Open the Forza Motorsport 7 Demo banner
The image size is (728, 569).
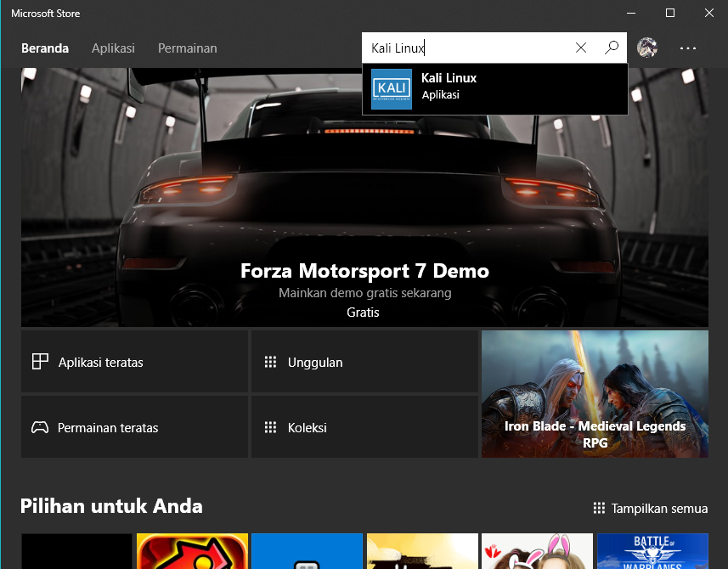tap(364, 197)
